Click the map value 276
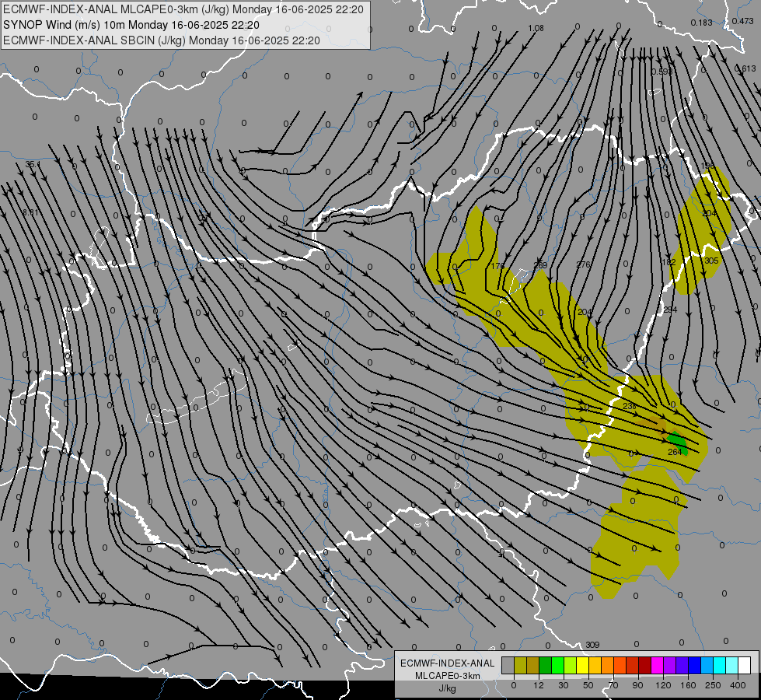The image size is (761, 700). point(583,264)
